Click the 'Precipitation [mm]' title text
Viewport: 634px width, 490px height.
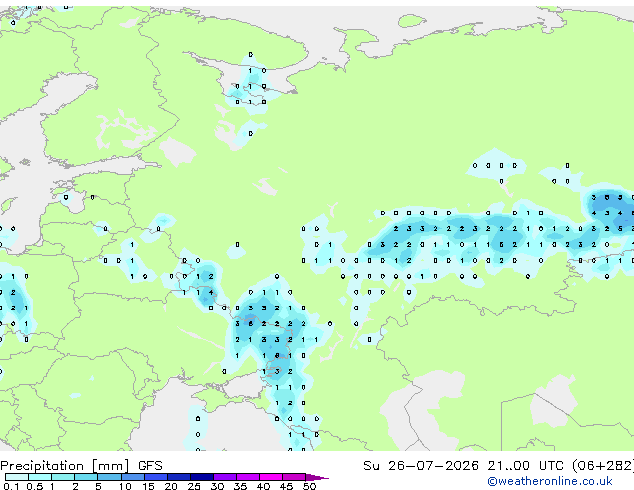[x=65, y=466]
